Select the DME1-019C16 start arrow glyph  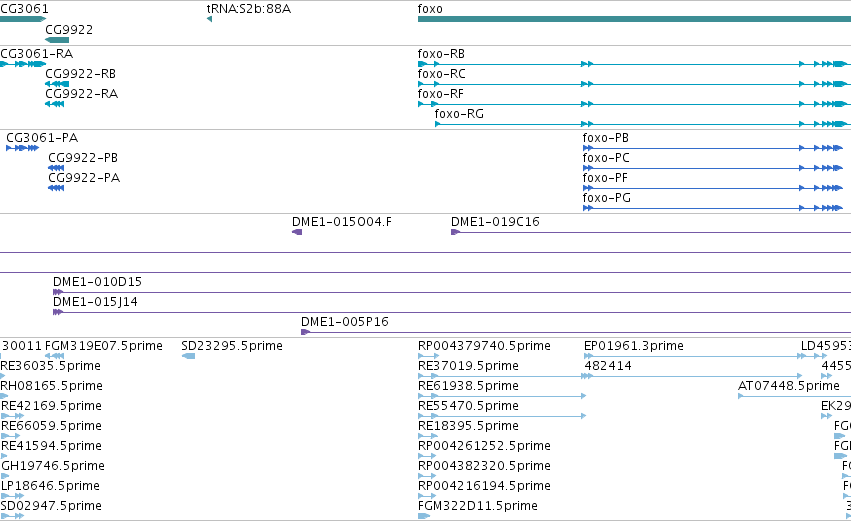pos(456,232)
